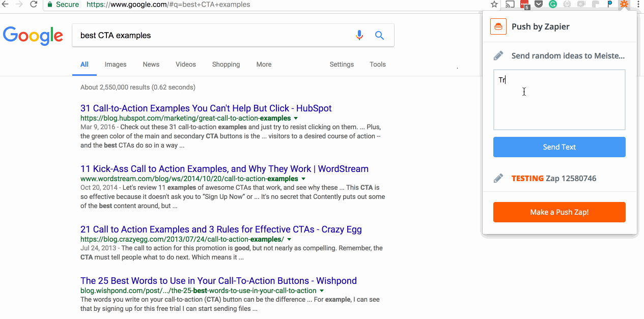
Task: Click the blue Send Text button
Action: tap(559, 147)
